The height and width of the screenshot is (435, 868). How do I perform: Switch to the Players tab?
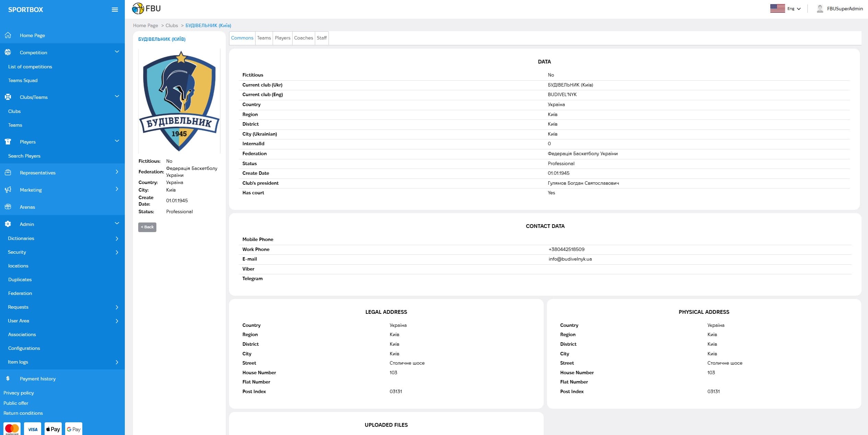(283, 38)
